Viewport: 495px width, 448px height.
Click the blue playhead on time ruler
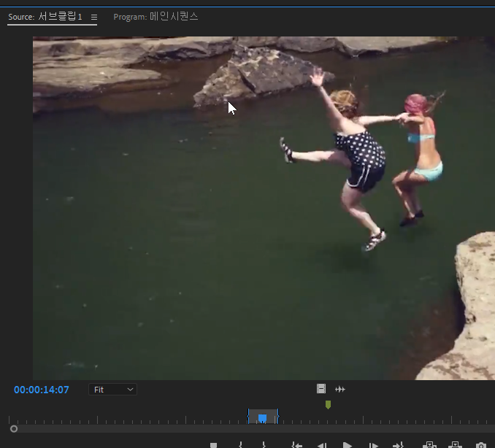[262, 418]
